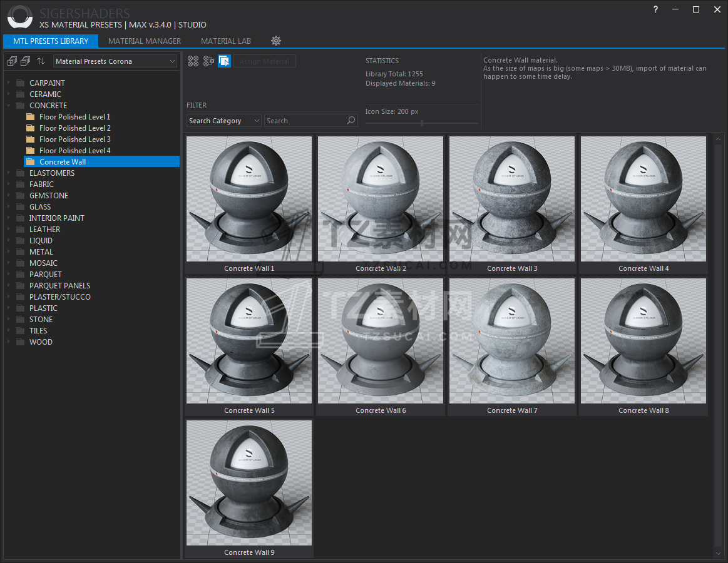
Task: Click the thumbnail scrollbar down arrow
Action: 718,554
